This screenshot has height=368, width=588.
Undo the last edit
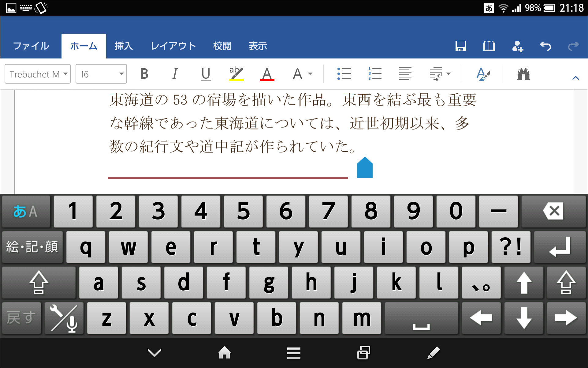pyautogui.click(x=546, y=46)
